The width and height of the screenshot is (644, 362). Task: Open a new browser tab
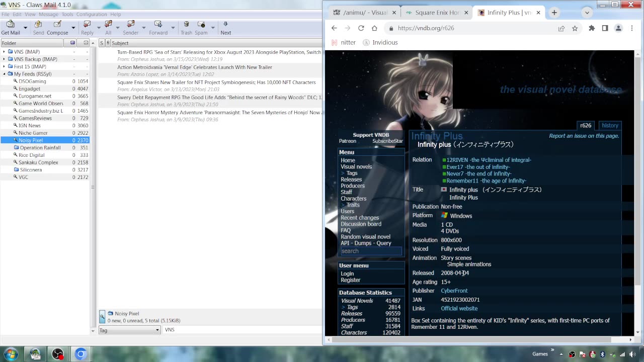click(x=554, y=13)
